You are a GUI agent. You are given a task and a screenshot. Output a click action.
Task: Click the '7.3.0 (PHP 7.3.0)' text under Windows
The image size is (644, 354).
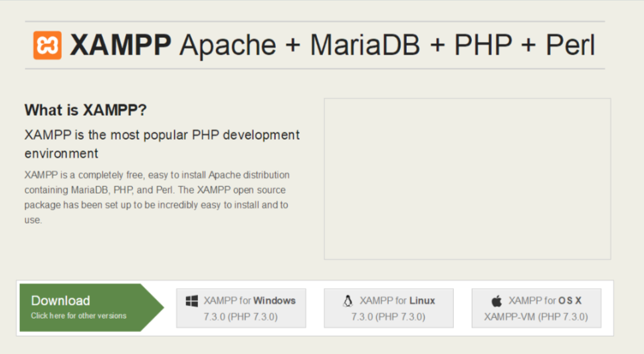(x=241, y=317)
